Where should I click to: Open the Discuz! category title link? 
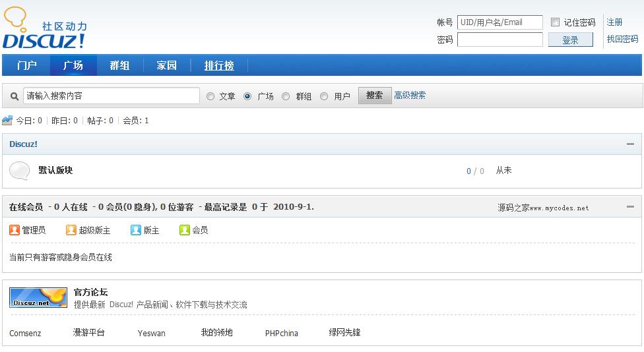coord(23,144)
